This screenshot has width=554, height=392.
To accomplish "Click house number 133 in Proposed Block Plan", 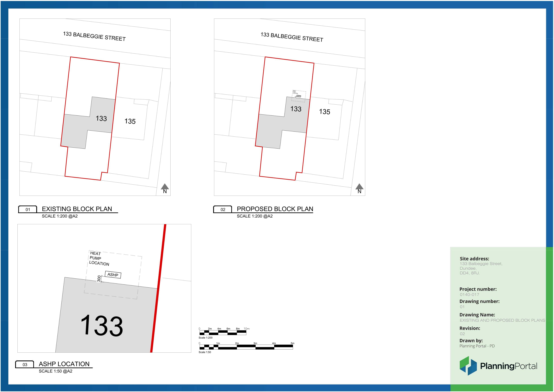I will coord(296,109).
